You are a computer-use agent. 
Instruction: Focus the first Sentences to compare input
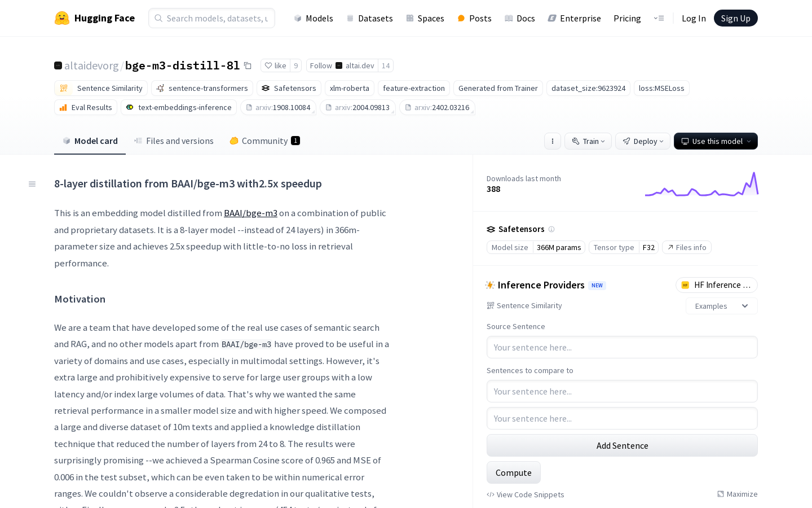(x=622, y=391)
